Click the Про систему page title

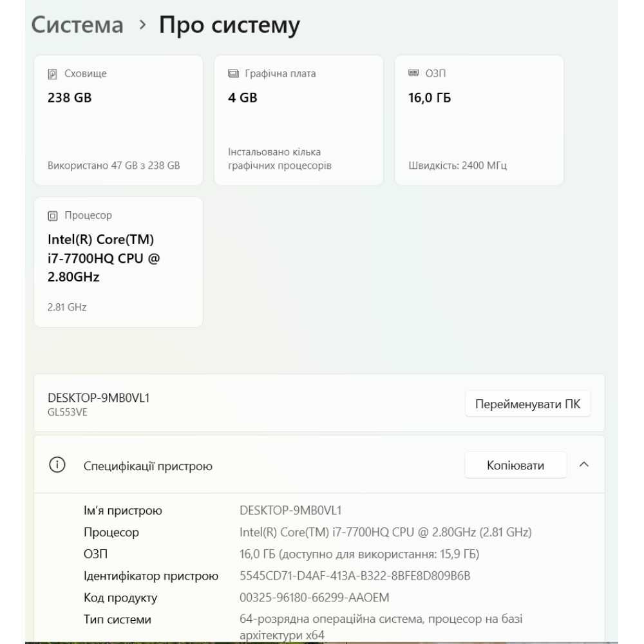coord(229,26)
